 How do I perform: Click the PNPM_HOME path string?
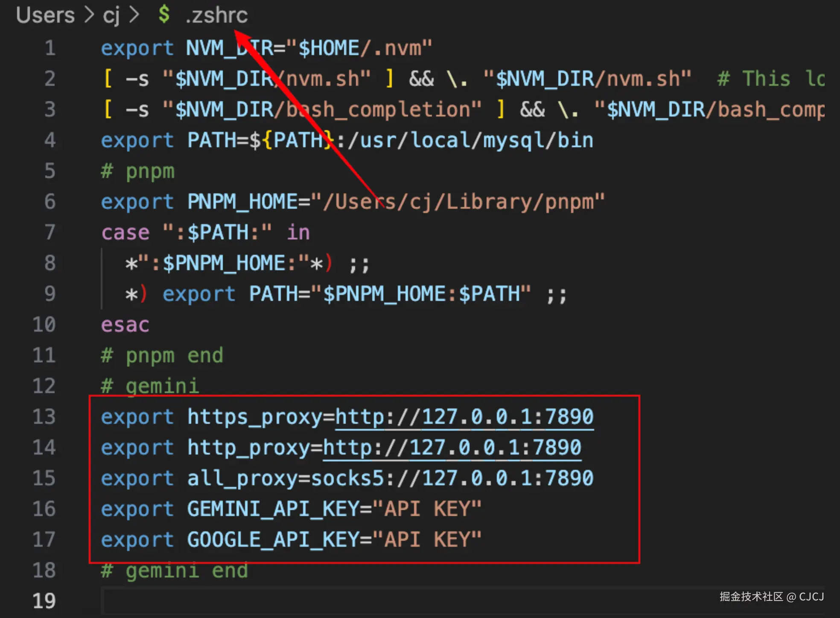point(458,202)
